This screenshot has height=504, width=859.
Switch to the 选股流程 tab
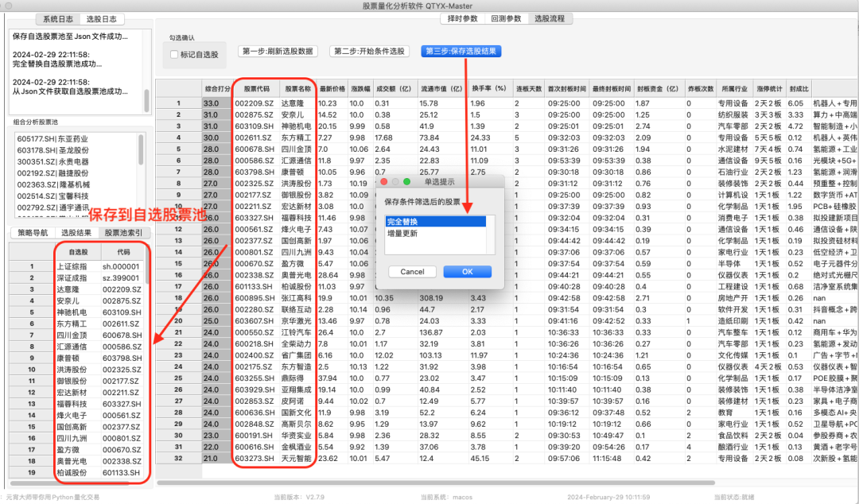pos(550,18)
